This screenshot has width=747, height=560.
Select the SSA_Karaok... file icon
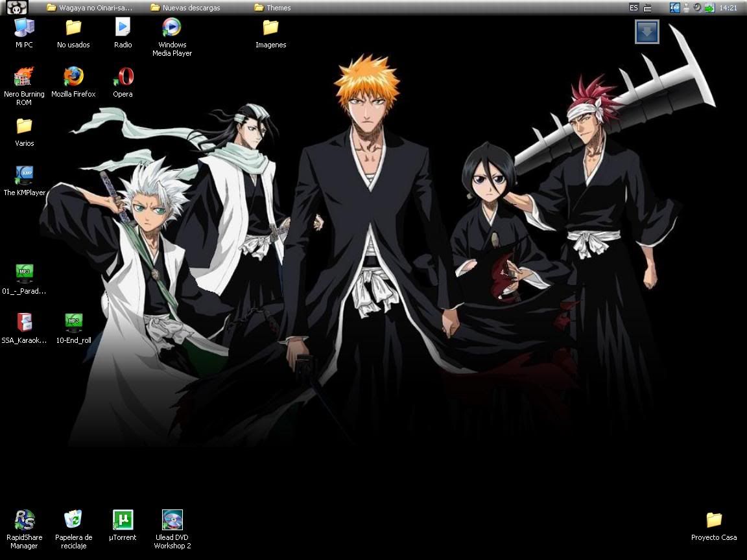(24, 328)
